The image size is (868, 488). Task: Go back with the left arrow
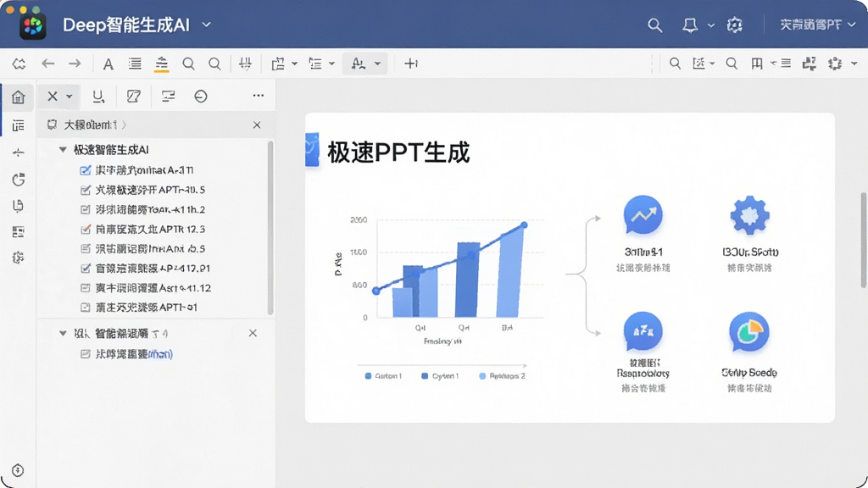[48, 64]
